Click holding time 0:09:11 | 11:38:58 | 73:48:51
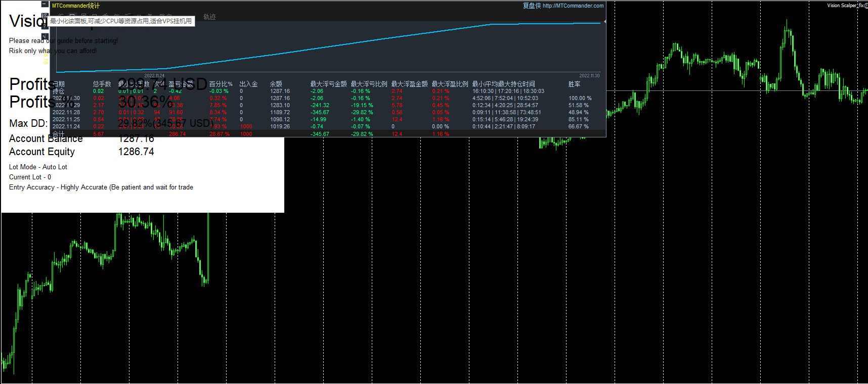 click(x=507, y=112)
